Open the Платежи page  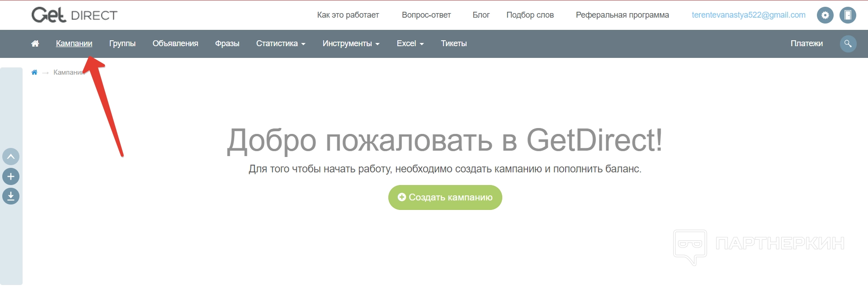coord(807,43)
